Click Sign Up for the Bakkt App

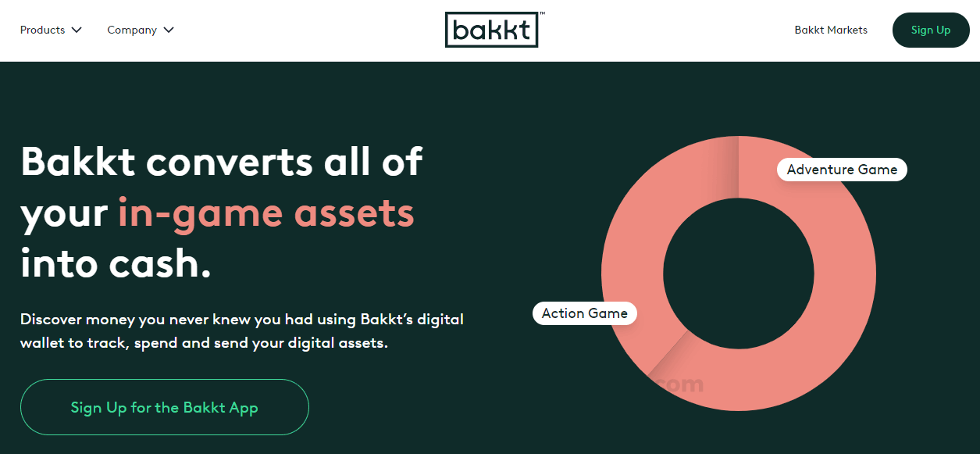164,407
